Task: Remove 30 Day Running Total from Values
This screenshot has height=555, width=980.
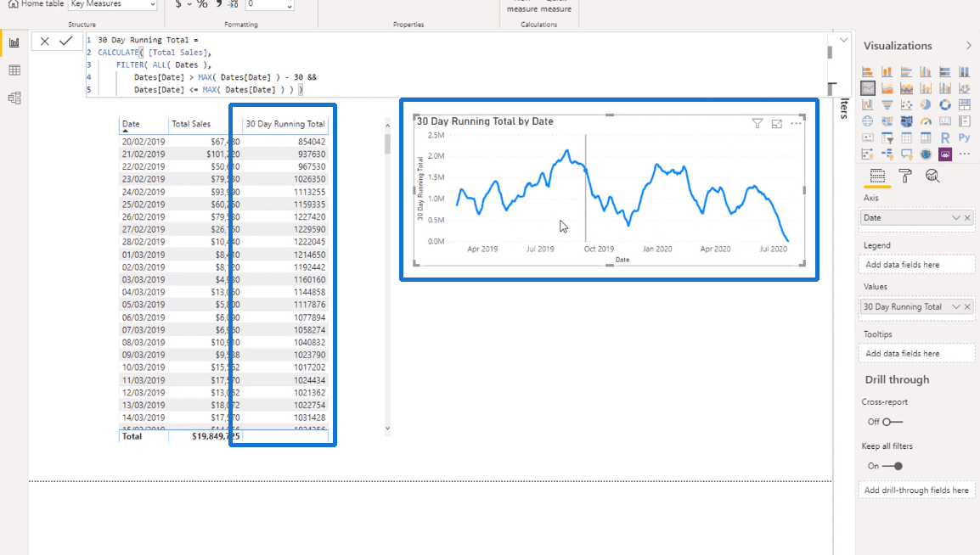Action: click(x=967, y=307)
